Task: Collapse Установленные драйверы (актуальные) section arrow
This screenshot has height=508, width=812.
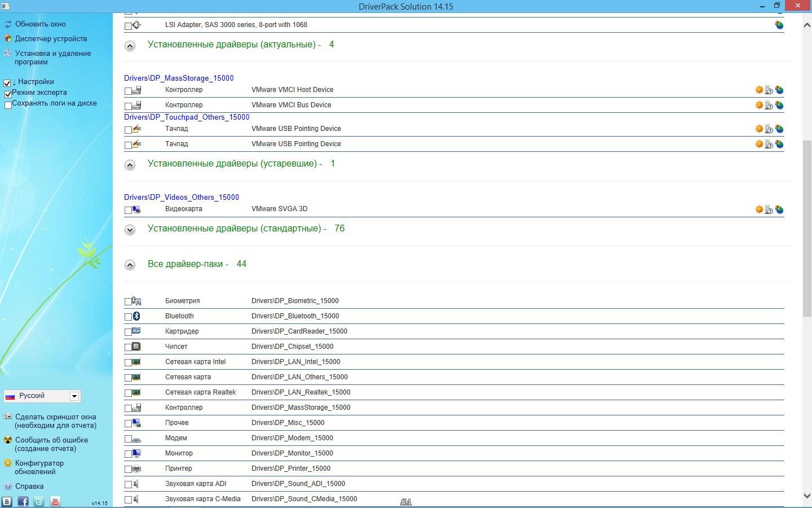Action: [x=130, y=46]
